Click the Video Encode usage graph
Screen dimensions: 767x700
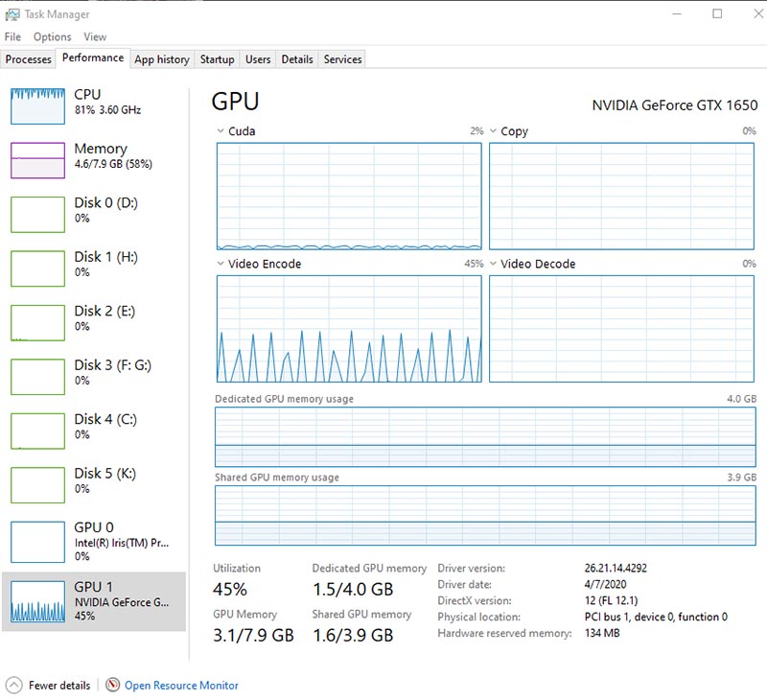coord(349,329)
